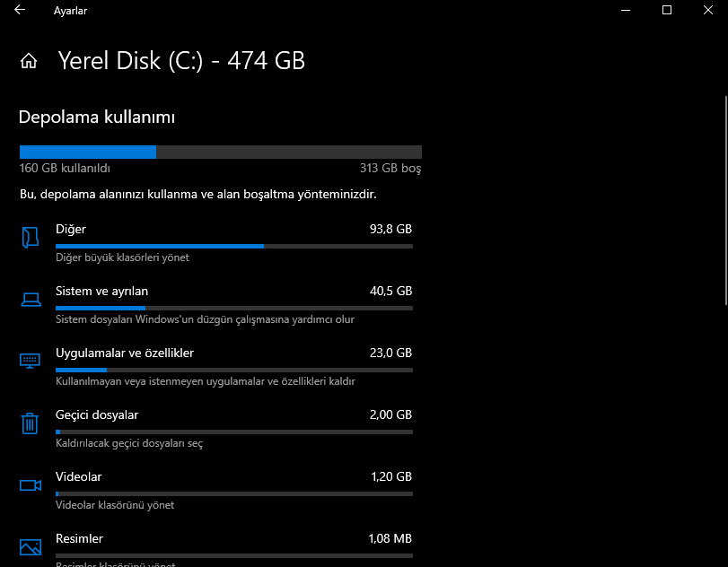Open the Geçici dosyalar category

(97, 415)
